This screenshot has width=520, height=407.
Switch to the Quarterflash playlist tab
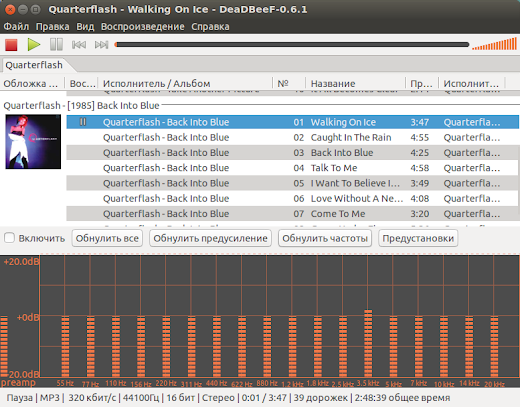pyautogui.click(x=34, y=65)
